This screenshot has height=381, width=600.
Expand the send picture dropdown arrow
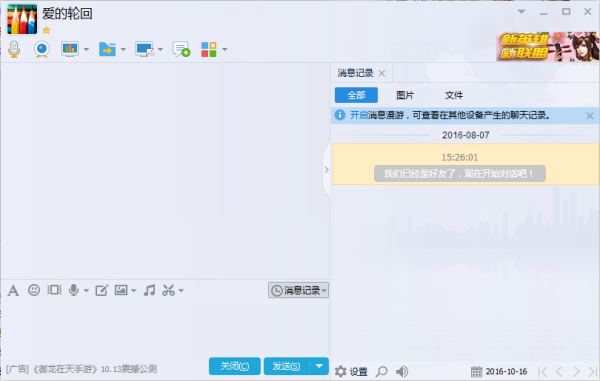(x=134, y=291)
